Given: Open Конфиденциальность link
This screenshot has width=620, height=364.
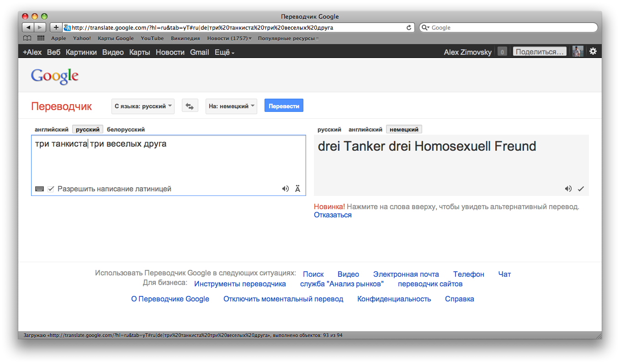Looking at the screenshot, I should 394,299.
